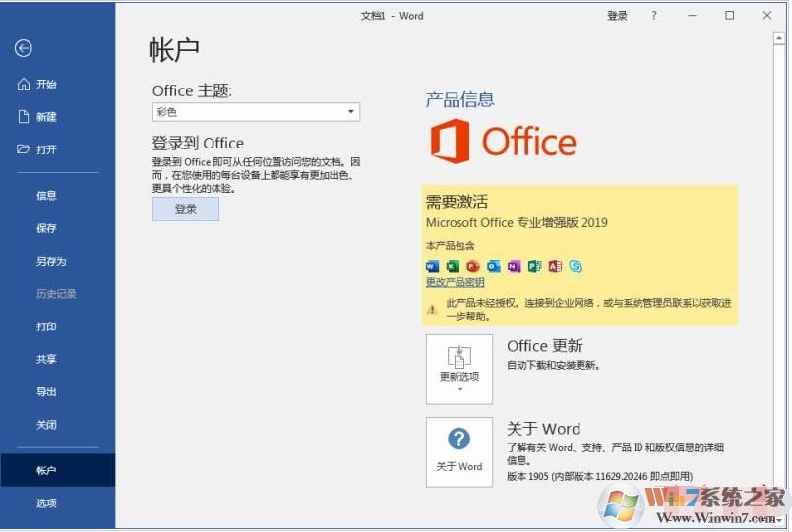Expand the 更新选项 update options button
This screenshot has width=792, height=532.
[459, 370]
